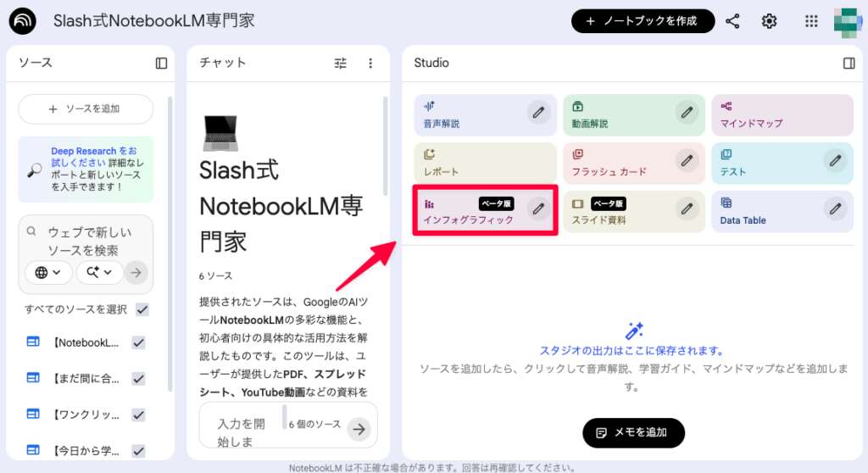Screen dimensions: 868x473
Task: Open the NotebookLM logo home icon
Action: [22, 21]
